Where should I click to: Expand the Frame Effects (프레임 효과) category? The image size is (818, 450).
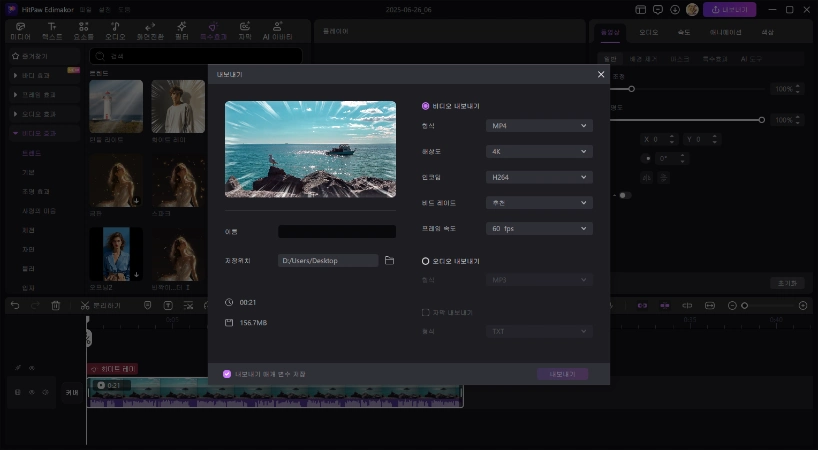click(x=45, y=95)
